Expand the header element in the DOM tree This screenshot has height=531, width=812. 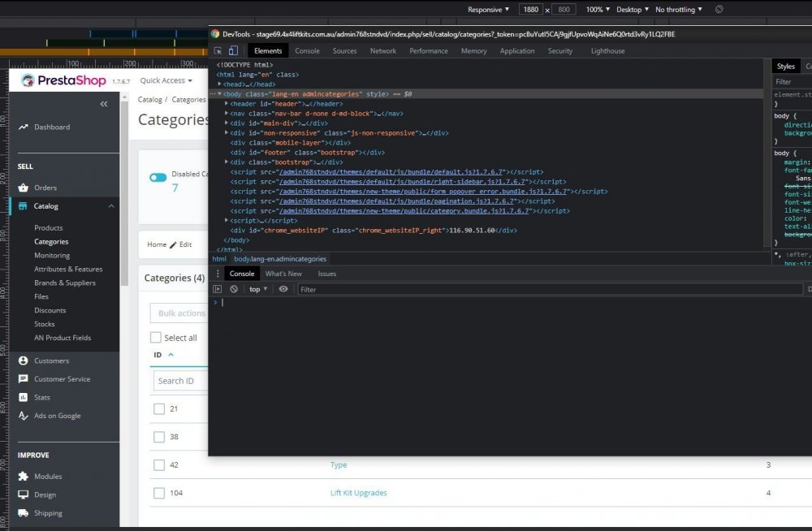pos(227,103)
